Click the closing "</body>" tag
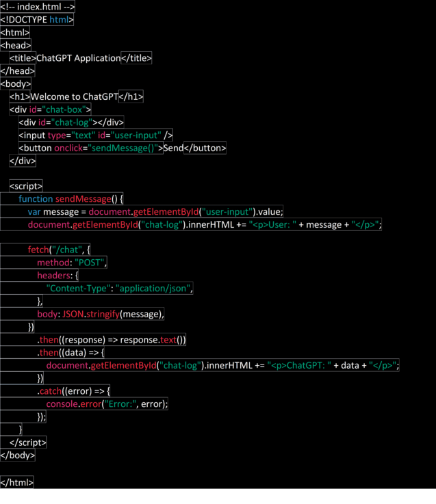This screenshot has height=504, width=436. tap(17, 455)
